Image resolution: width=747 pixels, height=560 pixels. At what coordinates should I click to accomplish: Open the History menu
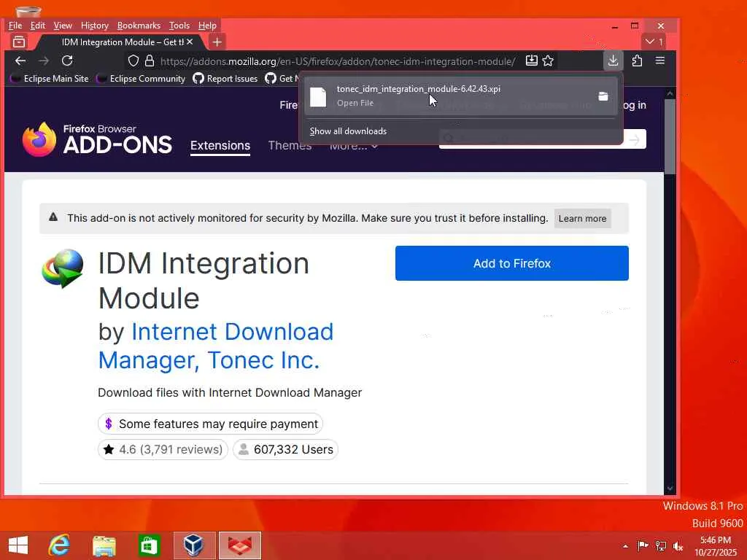tap(94, 26)
